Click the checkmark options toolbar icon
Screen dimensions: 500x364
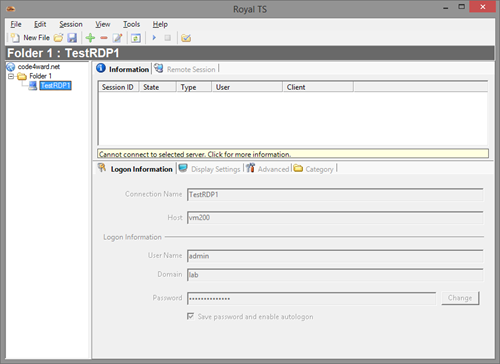[186, 38]
